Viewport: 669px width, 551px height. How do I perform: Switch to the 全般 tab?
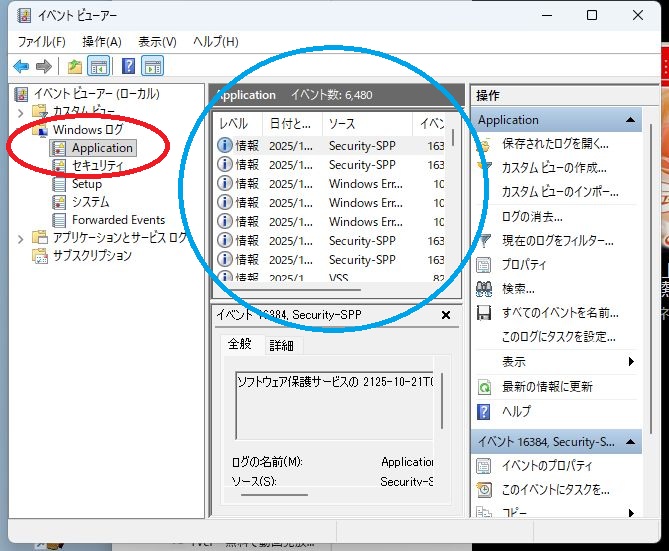(x=239, y=344)
